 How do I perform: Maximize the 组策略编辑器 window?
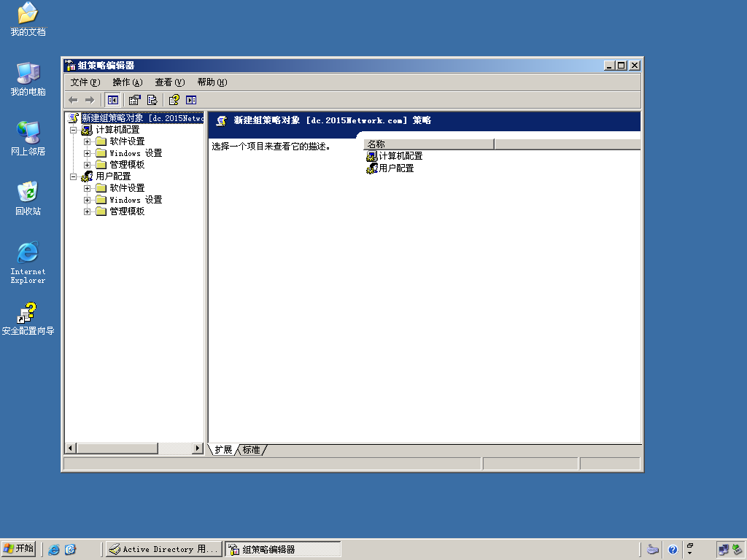point(622,66)
